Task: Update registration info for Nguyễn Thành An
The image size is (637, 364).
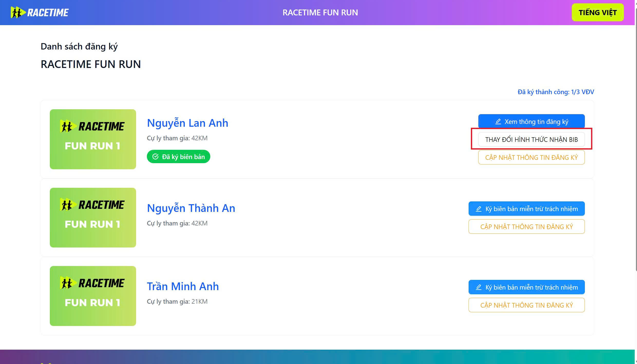Action: point(527,227)
